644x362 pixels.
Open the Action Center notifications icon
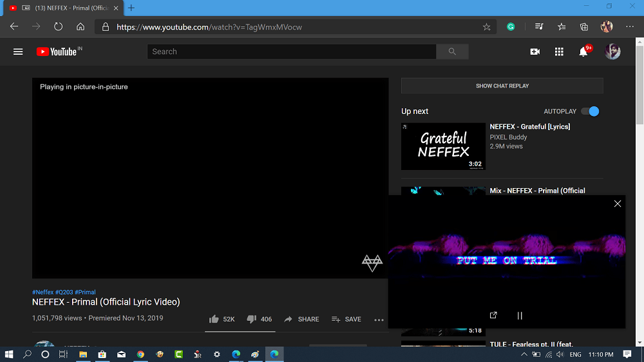click(627, 354)
